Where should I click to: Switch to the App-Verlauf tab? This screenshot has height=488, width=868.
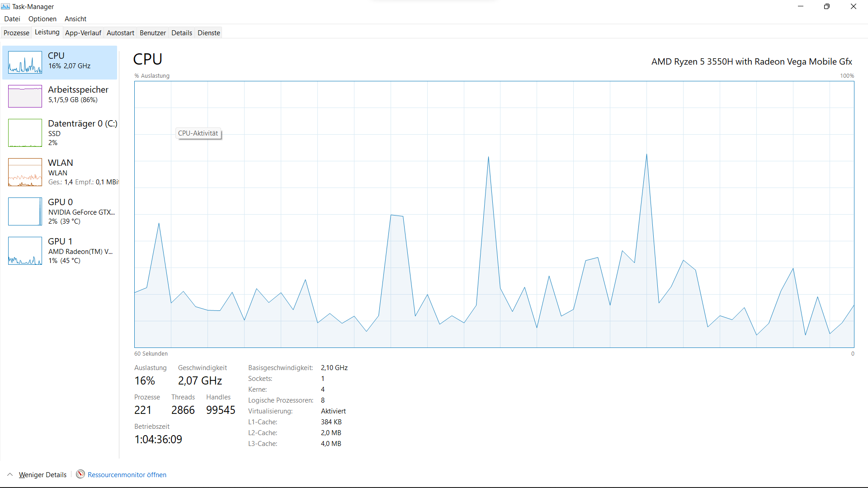point(83,33)
